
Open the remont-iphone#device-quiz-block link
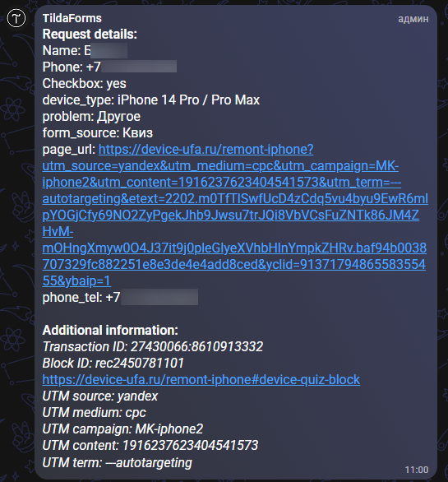[201, 380]
